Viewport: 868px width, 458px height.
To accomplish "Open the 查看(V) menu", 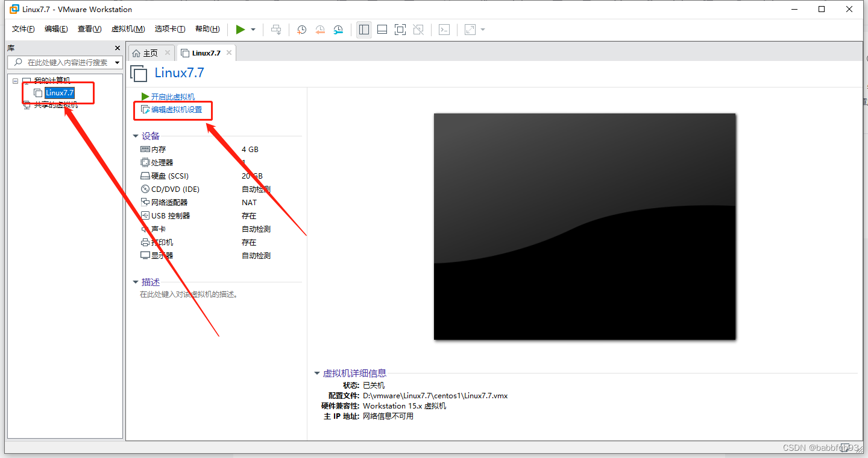I will pos(89,29).
